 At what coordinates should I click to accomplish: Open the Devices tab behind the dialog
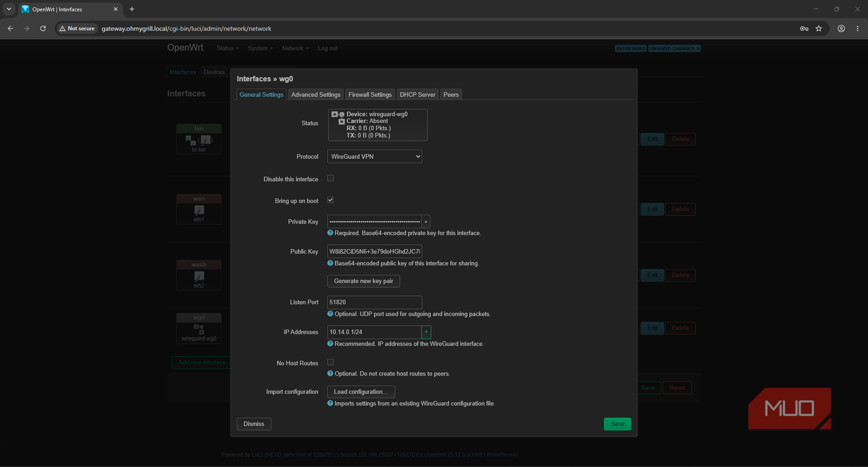tap(214, 72)
